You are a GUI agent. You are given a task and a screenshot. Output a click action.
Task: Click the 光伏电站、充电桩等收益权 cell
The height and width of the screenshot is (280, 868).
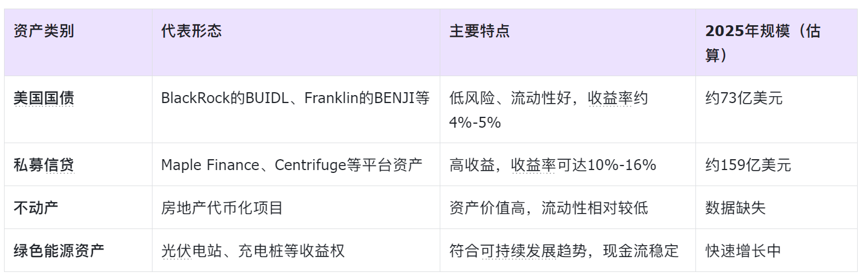253,250
